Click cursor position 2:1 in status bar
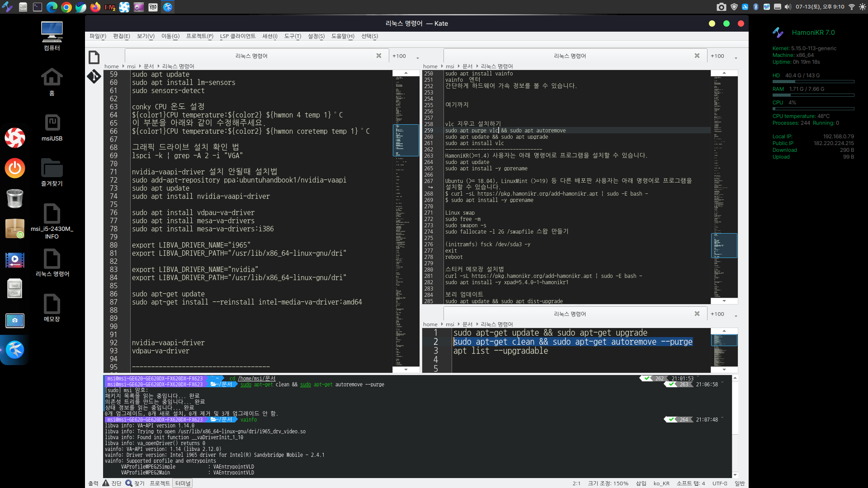This screenshot has height=488, width=868. point(576,483)
